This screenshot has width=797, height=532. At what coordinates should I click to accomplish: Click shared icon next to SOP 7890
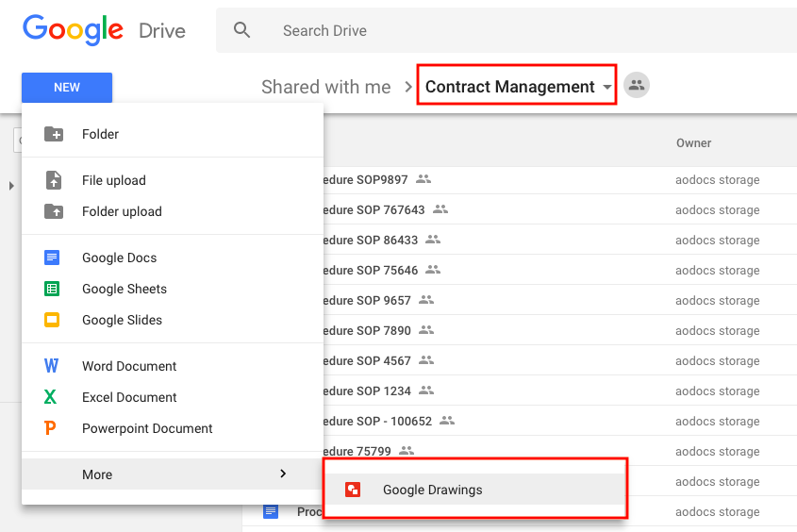[x=426, y=330]
